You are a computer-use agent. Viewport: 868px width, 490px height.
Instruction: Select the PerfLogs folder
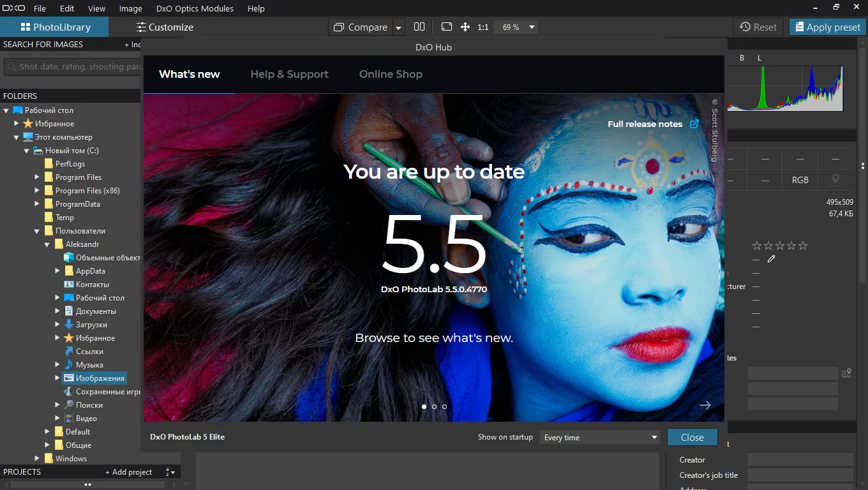point(70,164)
